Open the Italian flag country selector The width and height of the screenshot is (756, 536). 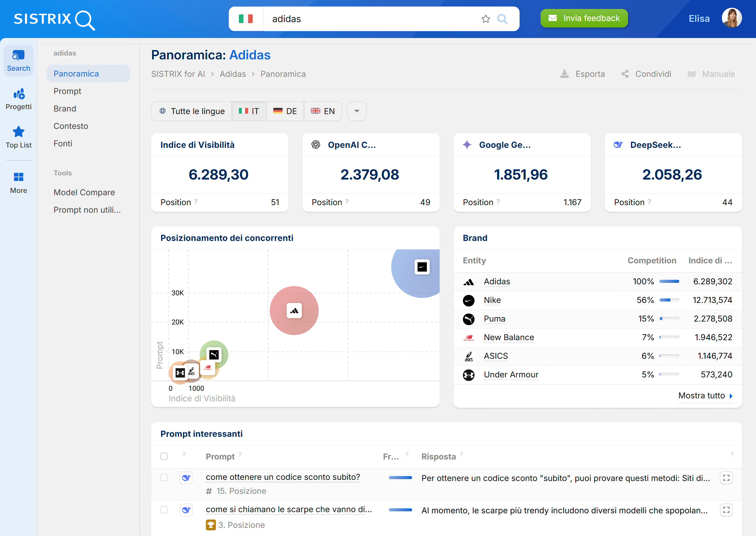click(x=246, y=19)
